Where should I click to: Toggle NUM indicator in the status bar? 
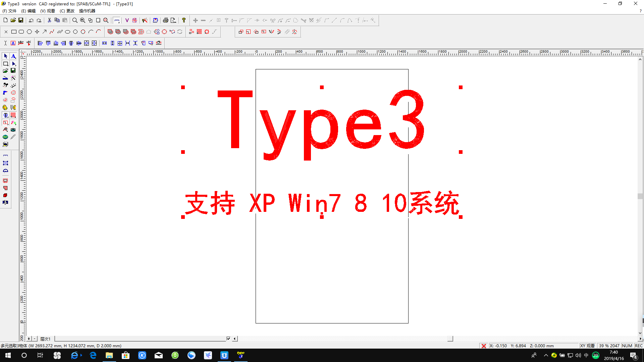tap(627, 346)
